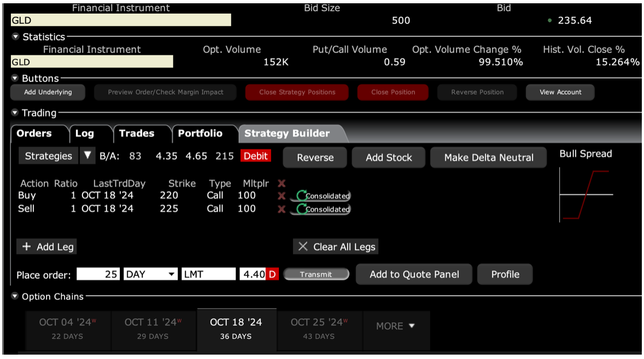644x359 pixels.
Task: Toggle the Debit indicator
Action: [x=255, y=156]
